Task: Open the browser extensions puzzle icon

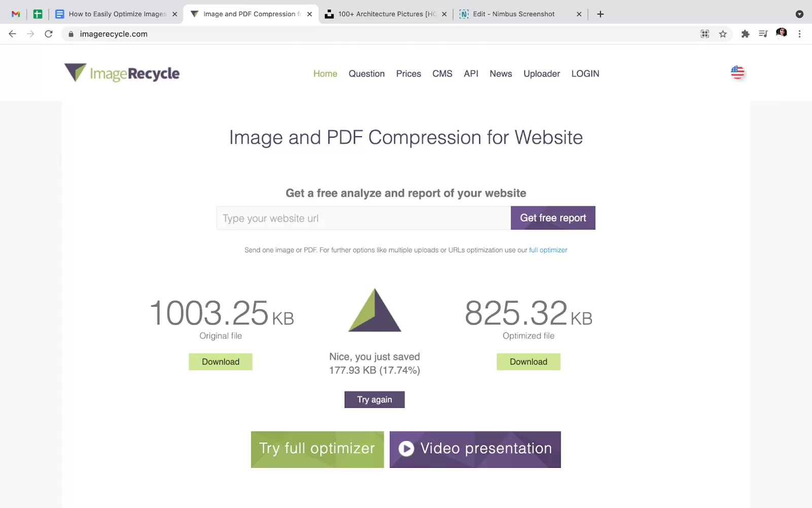Action: pyautogui.click(x=745, y=34)
